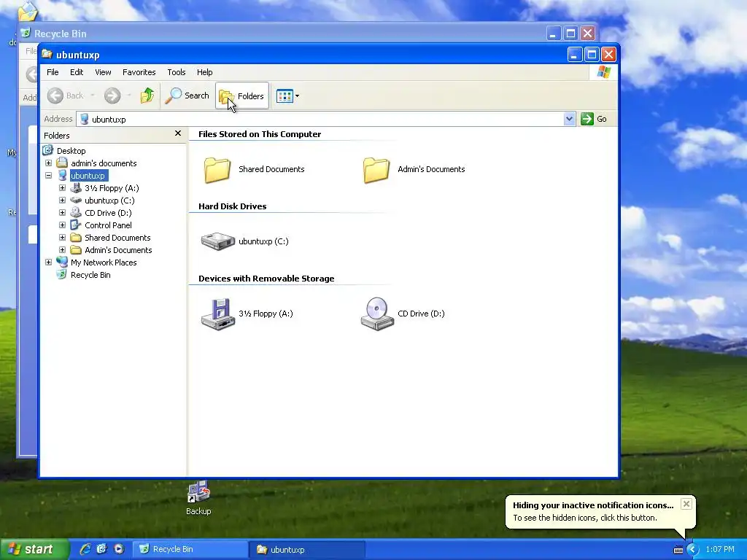Screen dimensions: 747x560
Task: Launch Windows Media Player Quick Launch icon
Action: (119, 549)
